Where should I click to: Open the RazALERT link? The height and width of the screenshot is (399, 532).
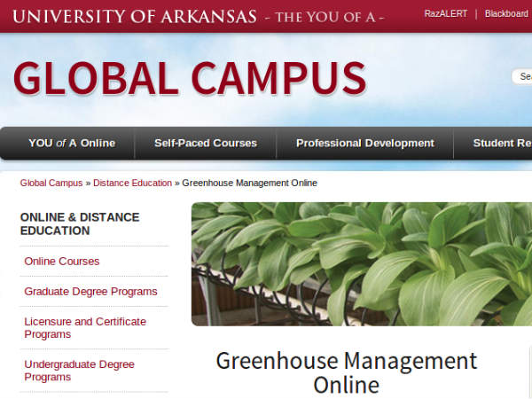[x=445, y=14]
